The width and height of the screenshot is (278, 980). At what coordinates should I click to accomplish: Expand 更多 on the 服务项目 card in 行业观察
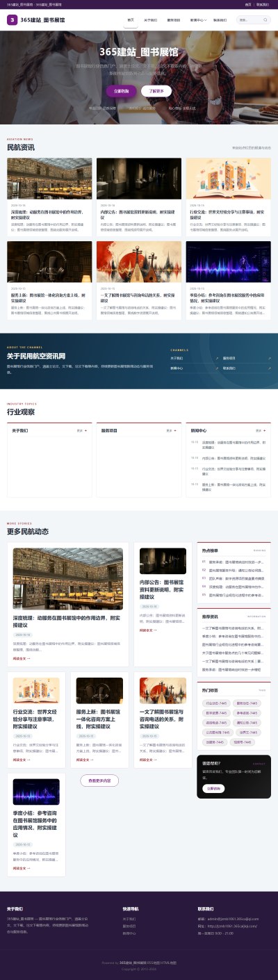point(172,431)
